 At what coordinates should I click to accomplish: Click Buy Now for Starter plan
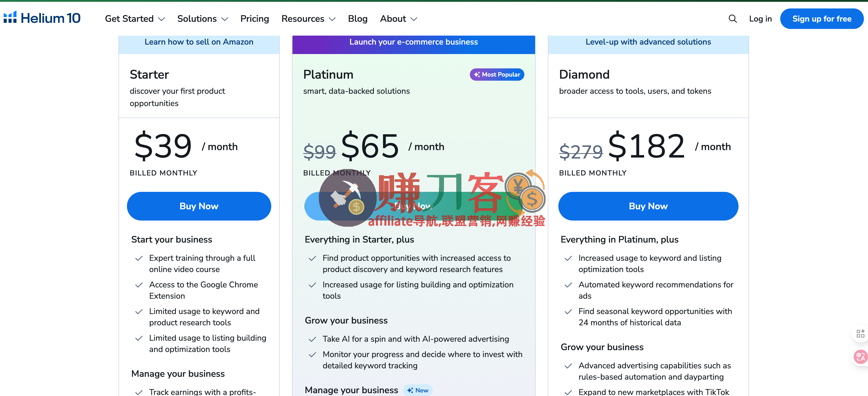(x=199, y=206)
